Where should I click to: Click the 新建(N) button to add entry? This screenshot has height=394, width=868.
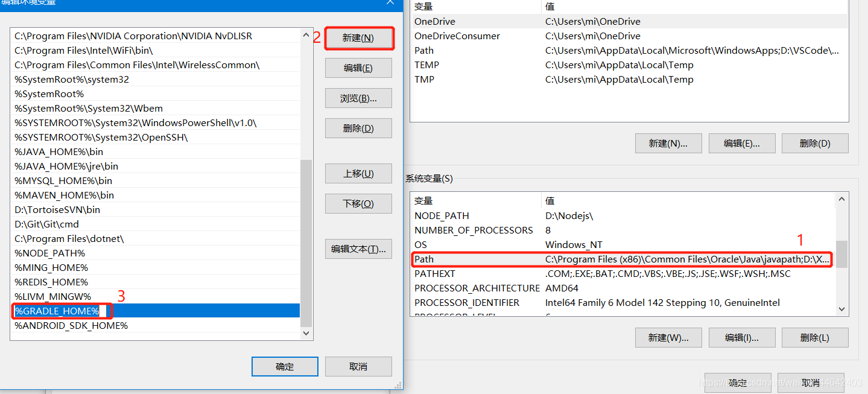(x=358, y=37)
